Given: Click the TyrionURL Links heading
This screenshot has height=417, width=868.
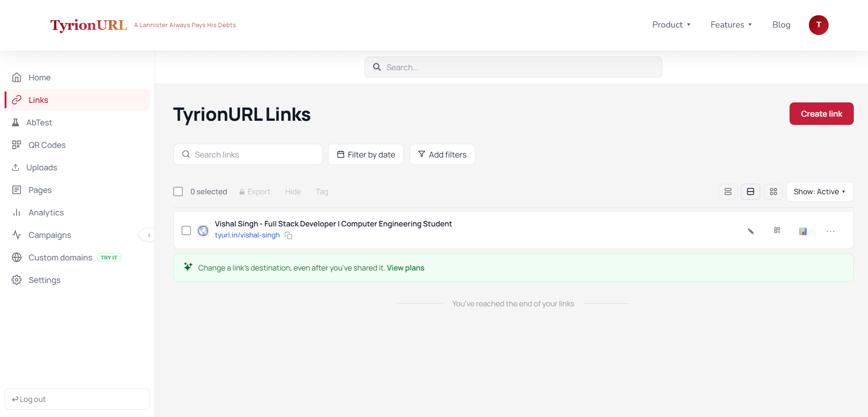Looking at the screenshot, I should pyautogui.click(x=242, y=114).
